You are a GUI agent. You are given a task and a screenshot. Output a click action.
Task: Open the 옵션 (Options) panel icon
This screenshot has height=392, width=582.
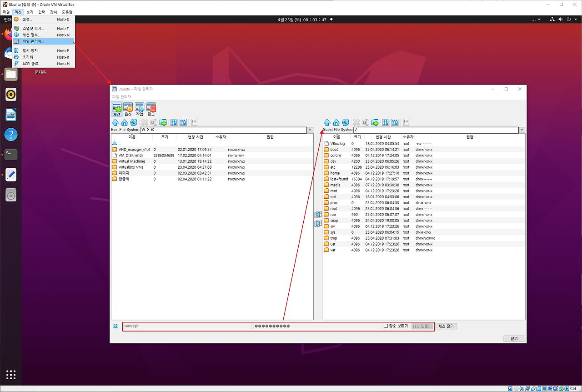[x=128, y=110]
